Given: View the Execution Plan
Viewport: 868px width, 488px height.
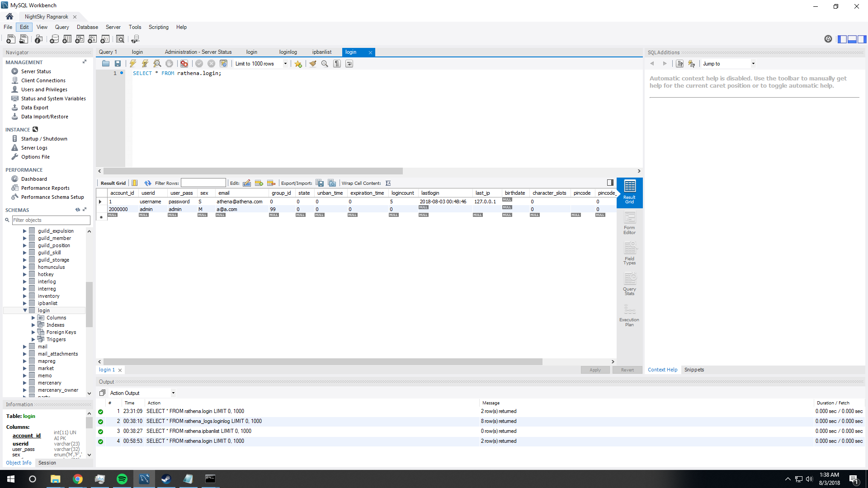Looking at the screenshot, I should 629,314.
